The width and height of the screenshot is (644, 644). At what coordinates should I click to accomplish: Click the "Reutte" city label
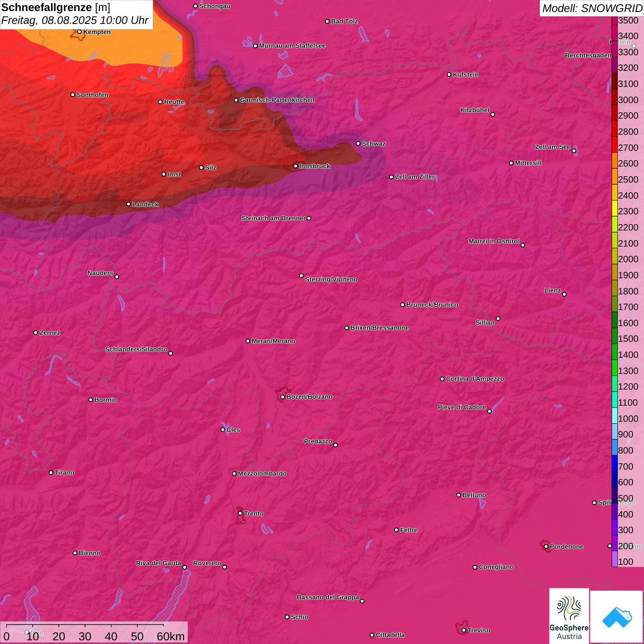(x=174, y=102)
